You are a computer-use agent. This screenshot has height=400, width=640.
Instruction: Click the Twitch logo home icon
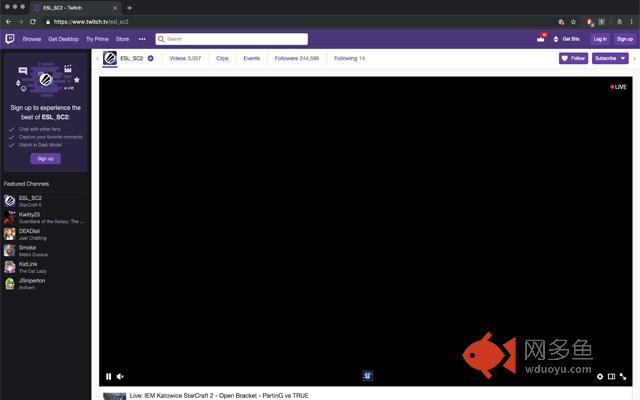tap(10, 39)
